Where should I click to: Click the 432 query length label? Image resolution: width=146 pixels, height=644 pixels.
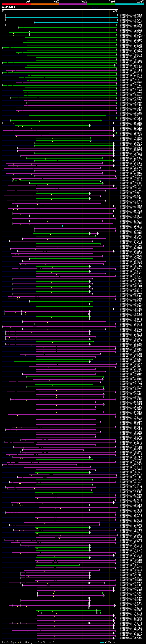point(115,11)
